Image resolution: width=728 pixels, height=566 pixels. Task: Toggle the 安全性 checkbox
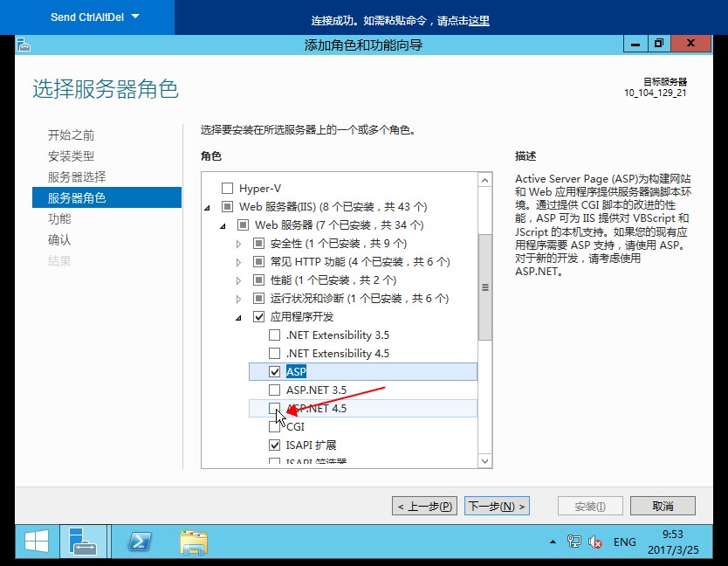point(258,243)
